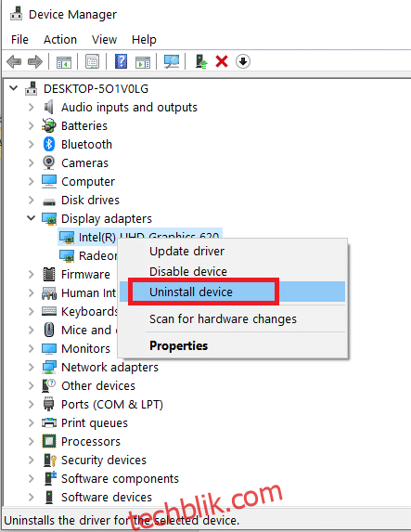
Task: Click the Intel(R) UHD Graphics adapter icon
Action: pos(67,238)
